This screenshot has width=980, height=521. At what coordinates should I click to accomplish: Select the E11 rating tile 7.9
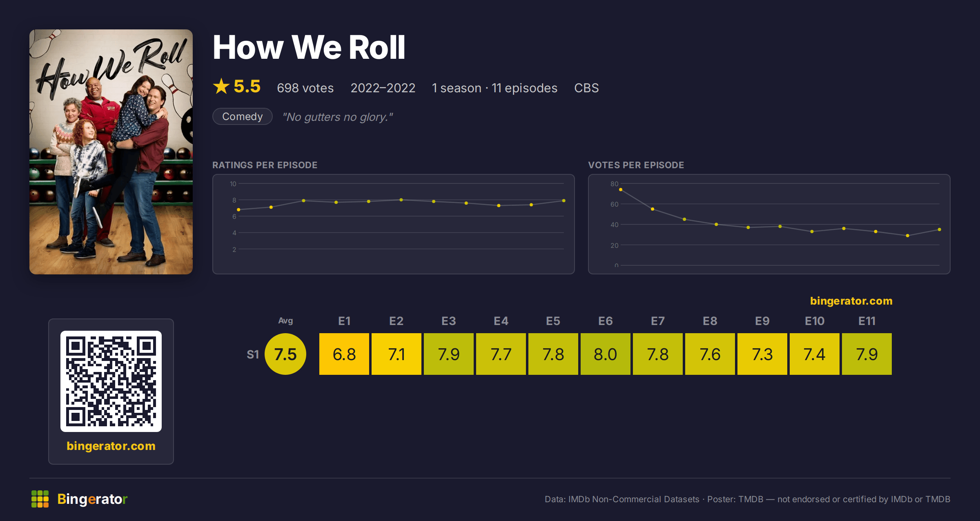click(867, 354)
